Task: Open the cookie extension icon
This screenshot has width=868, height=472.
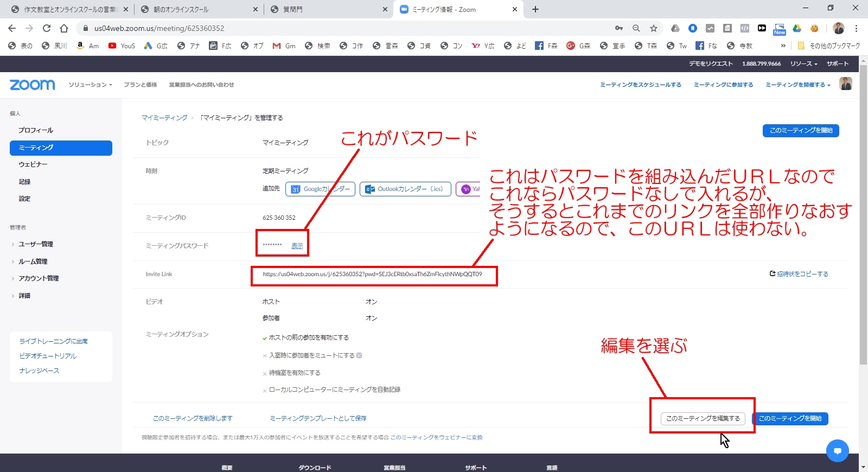Action: pyautogui.click(x=814, y=28)
